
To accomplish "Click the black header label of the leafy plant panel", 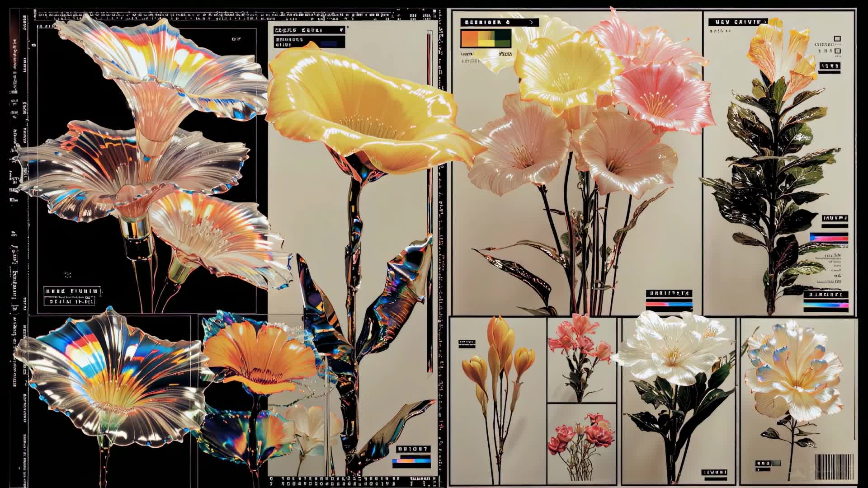I will (x=737, y=22).
